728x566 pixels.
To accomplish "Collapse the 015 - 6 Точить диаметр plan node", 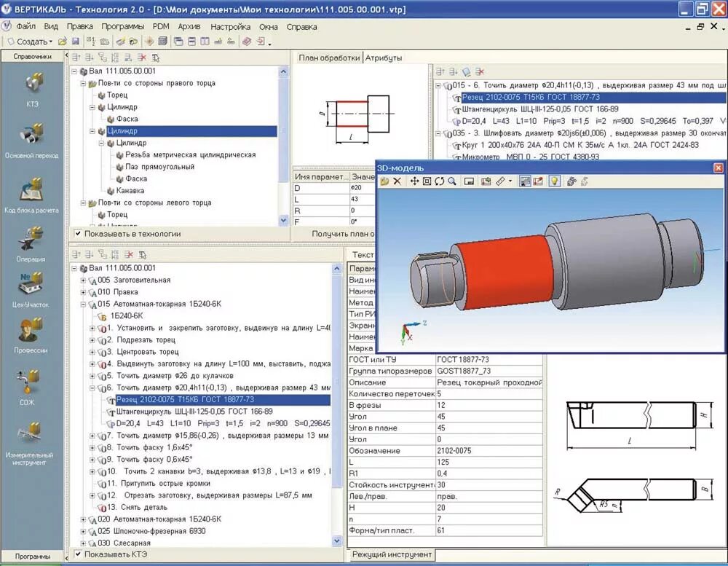I will (438, 85).
